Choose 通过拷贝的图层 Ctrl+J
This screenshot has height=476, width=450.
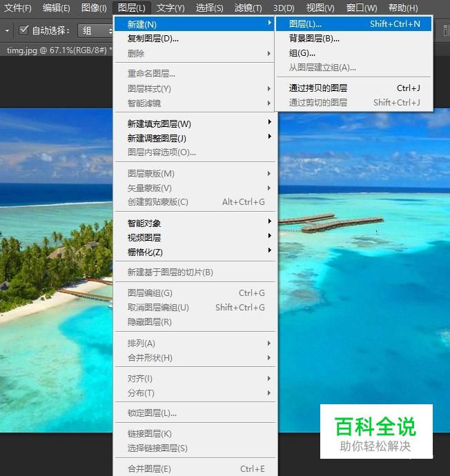click(354, 88)
